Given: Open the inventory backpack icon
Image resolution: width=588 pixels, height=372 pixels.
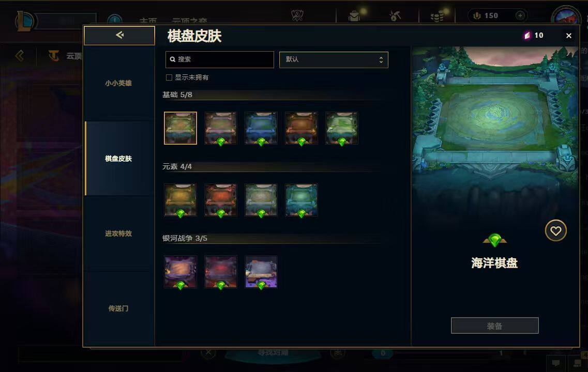Looking at the screenshot, I should [x=354, y=16].
